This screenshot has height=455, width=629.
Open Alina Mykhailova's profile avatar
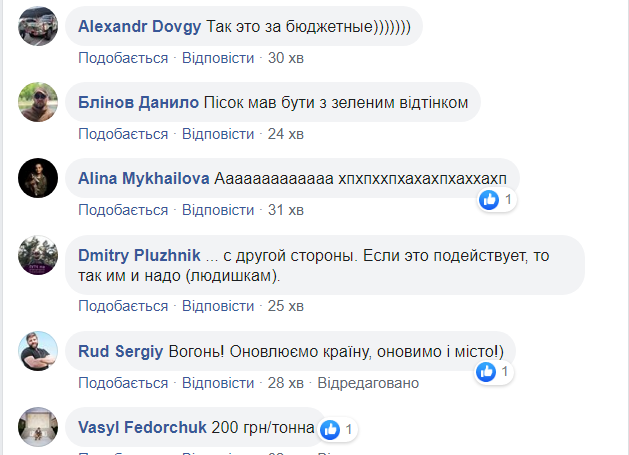[x=39, y=178]
